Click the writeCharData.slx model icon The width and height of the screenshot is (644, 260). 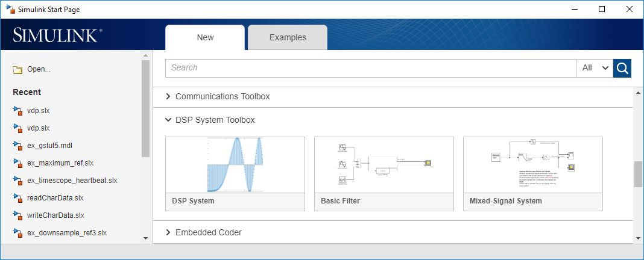coord(17,215)
